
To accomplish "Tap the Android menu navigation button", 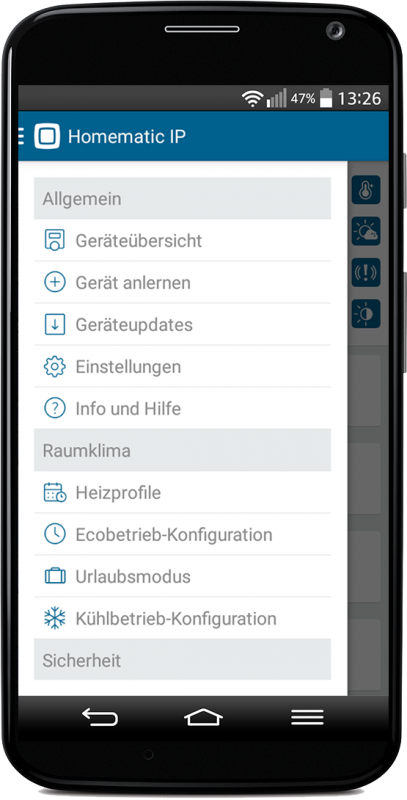I will coord(307,717).
